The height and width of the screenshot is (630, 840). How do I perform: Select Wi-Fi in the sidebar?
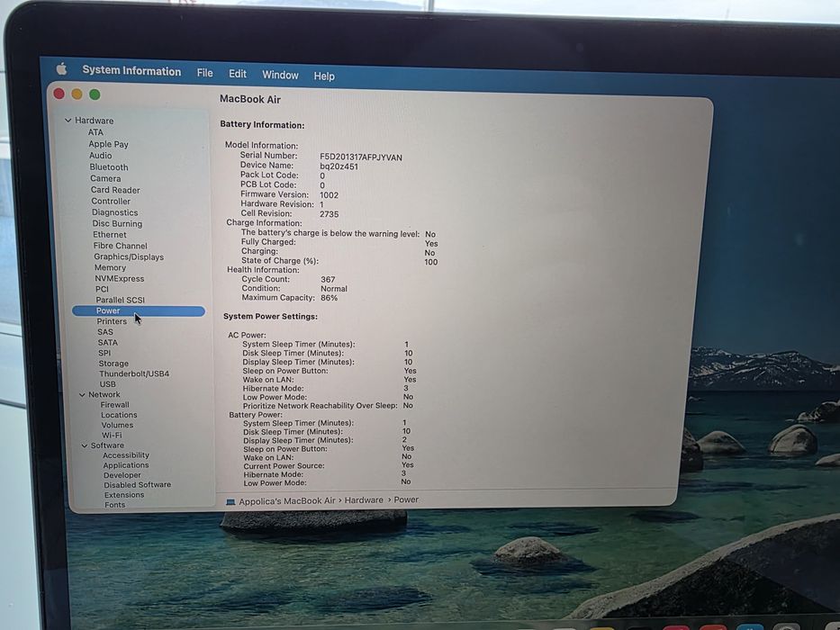[112, 435]
